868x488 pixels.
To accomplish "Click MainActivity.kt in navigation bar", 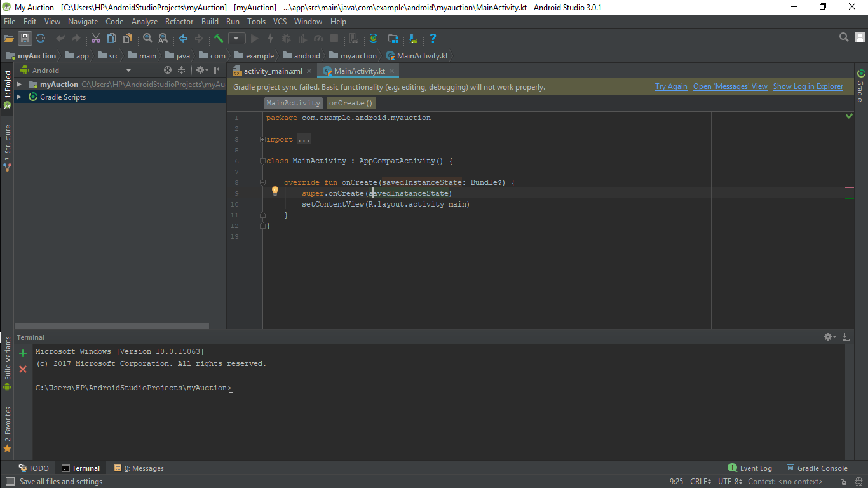I will (x=417, y=56).
